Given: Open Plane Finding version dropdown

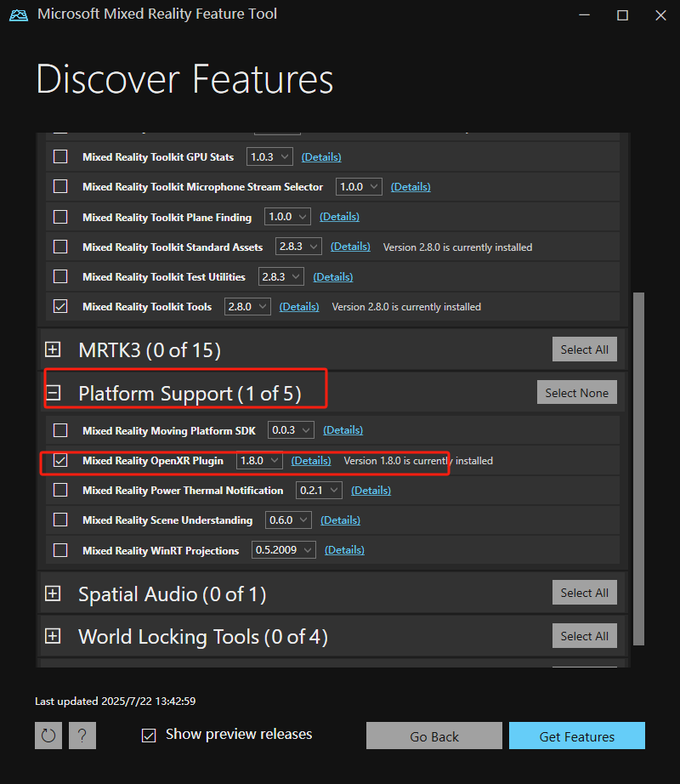Looking at the screenshot, I should coord(288,217).
